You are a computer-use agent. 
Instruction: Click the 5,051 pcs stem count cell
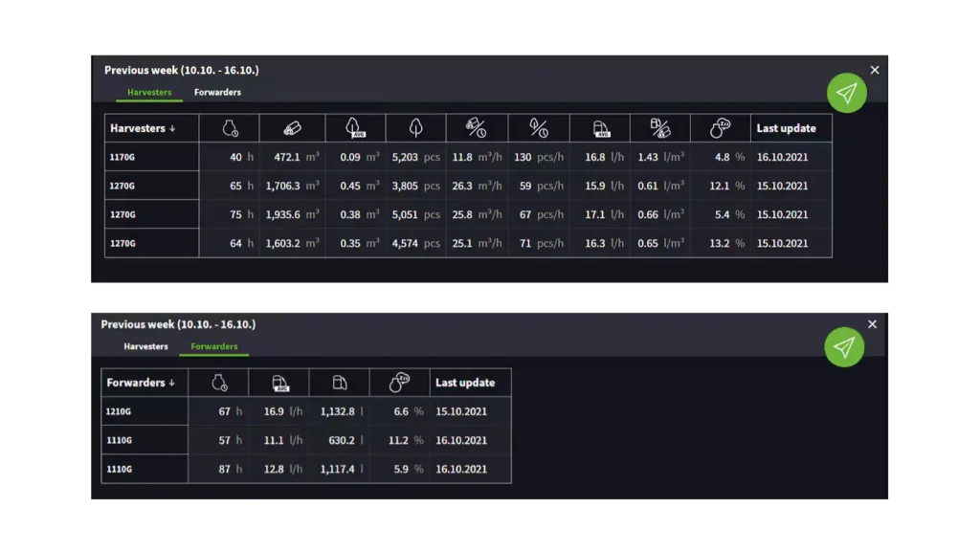coord(415,214)
